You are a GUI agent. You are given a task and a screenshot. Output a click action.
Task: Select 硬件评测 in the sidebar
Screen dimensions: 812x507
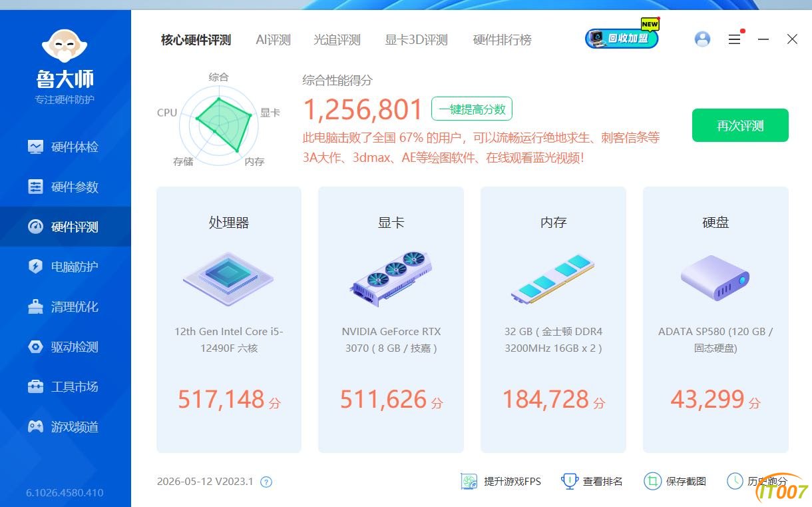pyautogui.click(x=65, y=227)
